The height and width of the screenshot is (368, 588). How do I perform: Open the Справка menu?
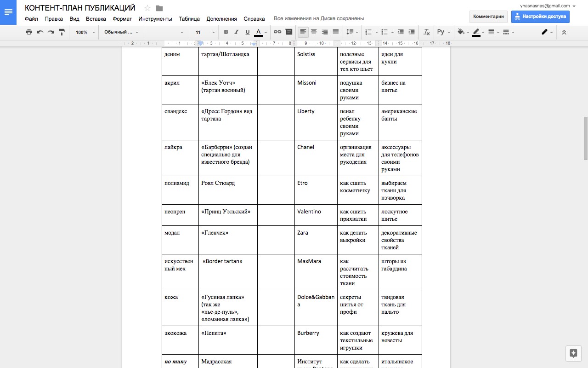[254, 19]
